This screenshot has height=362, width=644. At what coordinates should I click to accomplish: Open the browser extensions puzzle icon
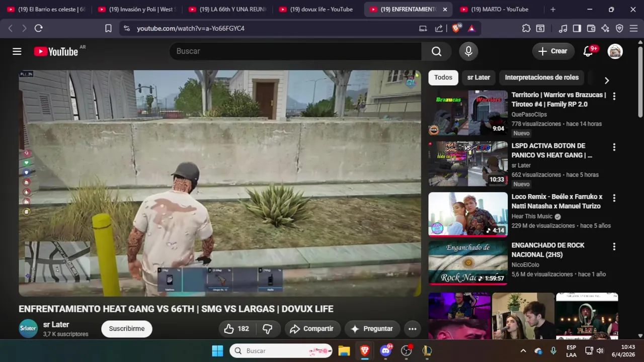coord(526,29)
